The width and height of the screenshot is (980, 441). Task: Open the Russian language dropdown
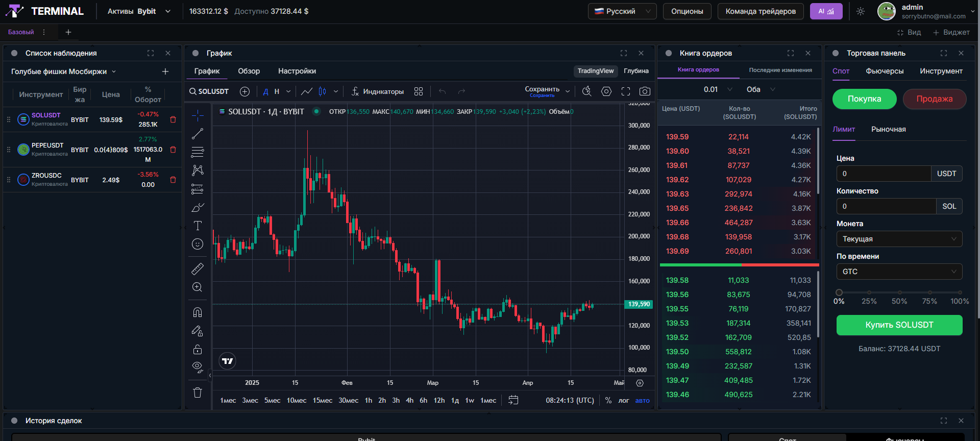tap(622, 11)
